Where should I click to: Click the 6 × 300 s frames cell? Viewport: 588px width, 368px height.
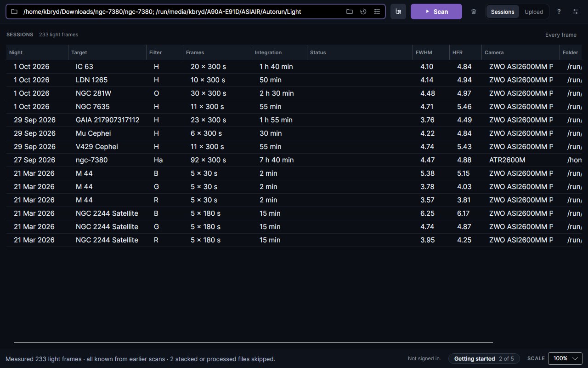pyautogui.click(x=206, y=133)
